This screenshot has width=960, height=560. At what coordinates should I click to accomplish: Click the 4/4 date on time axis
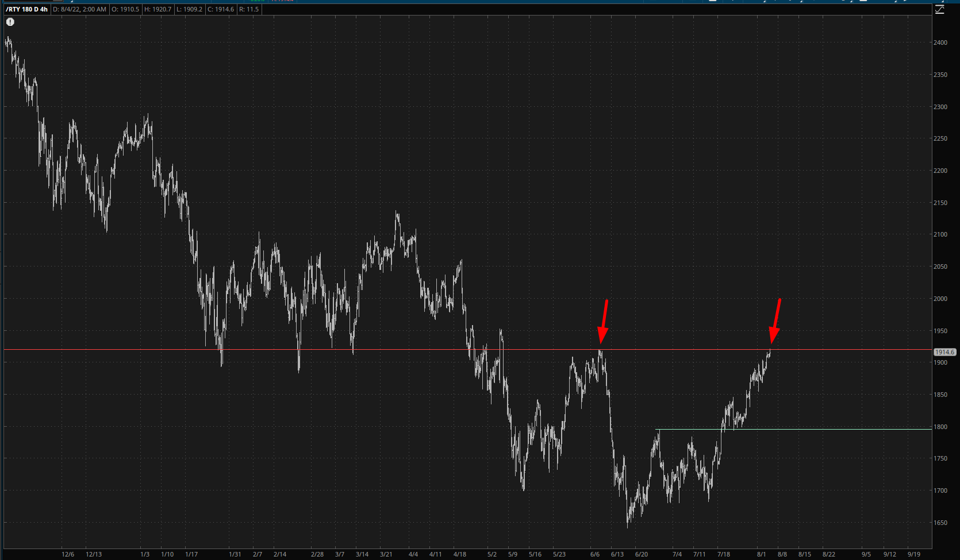(413, 554)
